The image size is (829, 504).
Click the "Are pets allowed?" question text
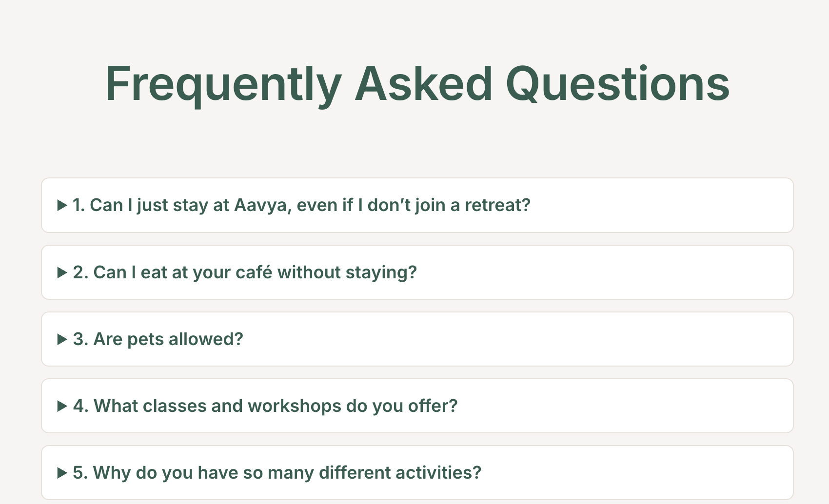pos(168,339)
